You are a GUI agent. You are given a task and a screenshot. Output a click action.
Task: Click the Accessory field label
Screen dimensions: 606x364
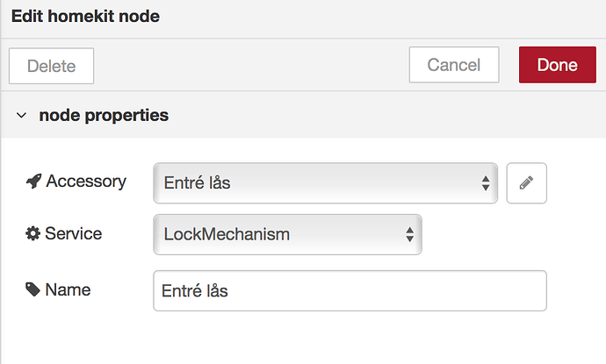(86, 182)
